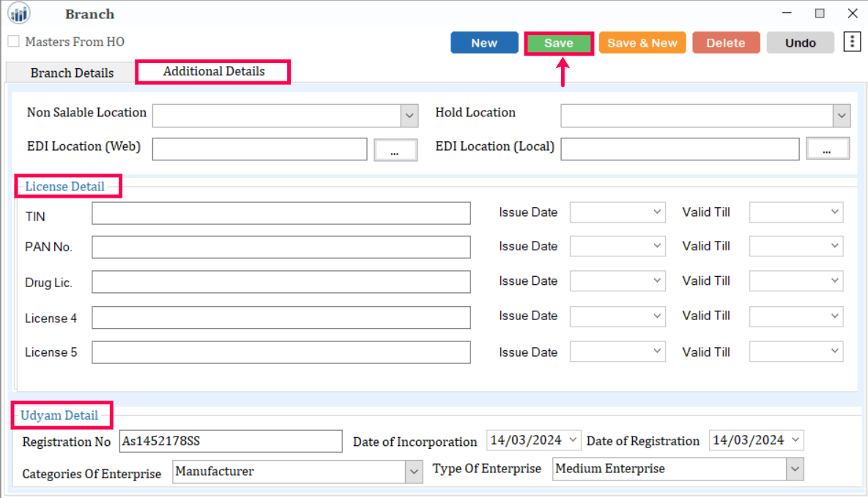This screenshot has width=868, height=498.
Task: Open Date of Registration picker
Action: [x=795, y=440]
